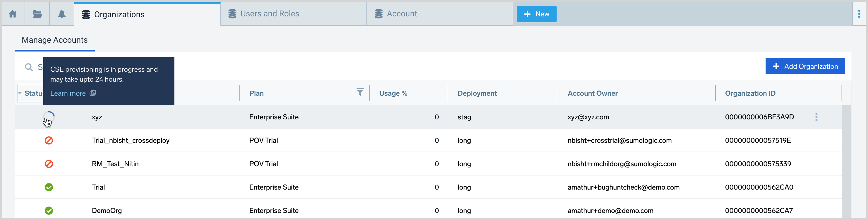Open the Learn more link in tooltip
The width and height of the screenshot is (868, 220).
click(x=68, y=93)
